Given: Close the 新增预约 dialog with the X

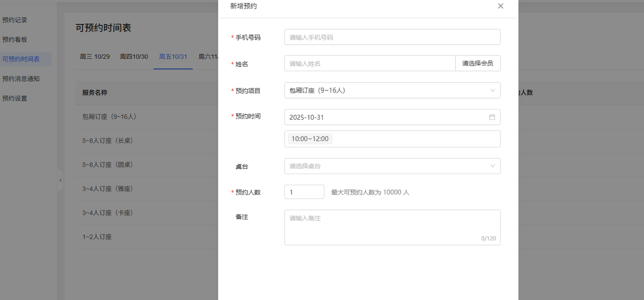Looking at the screenshot, I should (x=500, y=6).
